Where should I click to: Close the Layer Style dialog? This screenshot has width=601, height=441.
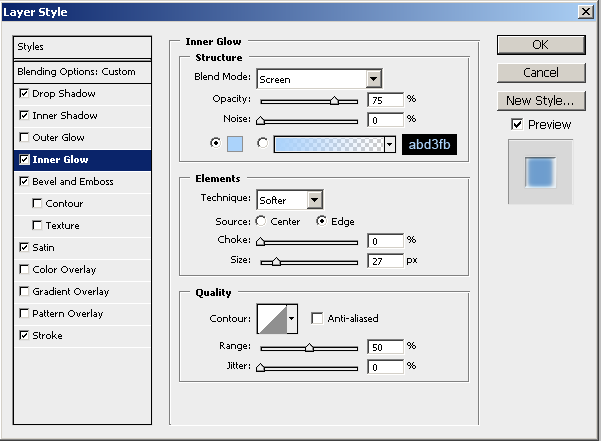pos(585,11)
